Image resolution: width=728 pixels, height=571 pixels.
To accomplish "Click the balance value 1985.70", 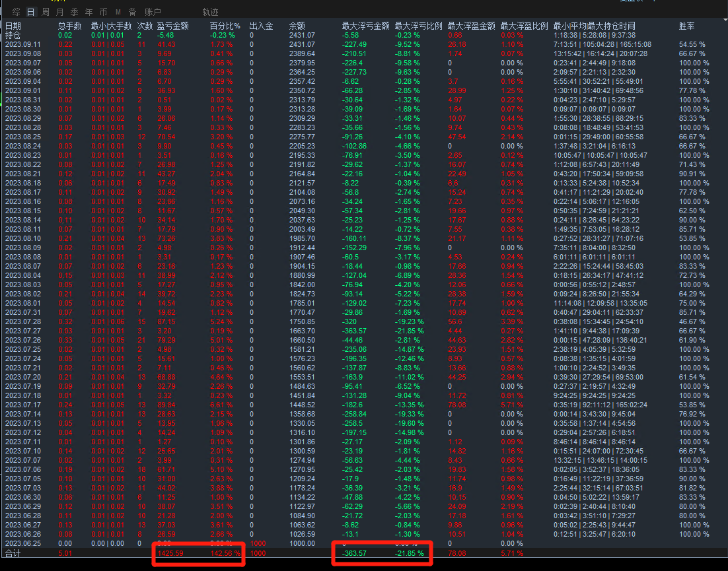I will [302, 238].
